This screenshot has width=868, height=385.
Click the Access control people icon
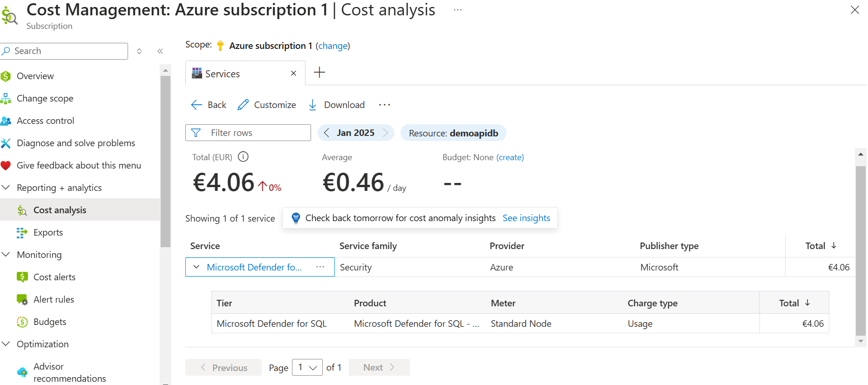(6, 121)
